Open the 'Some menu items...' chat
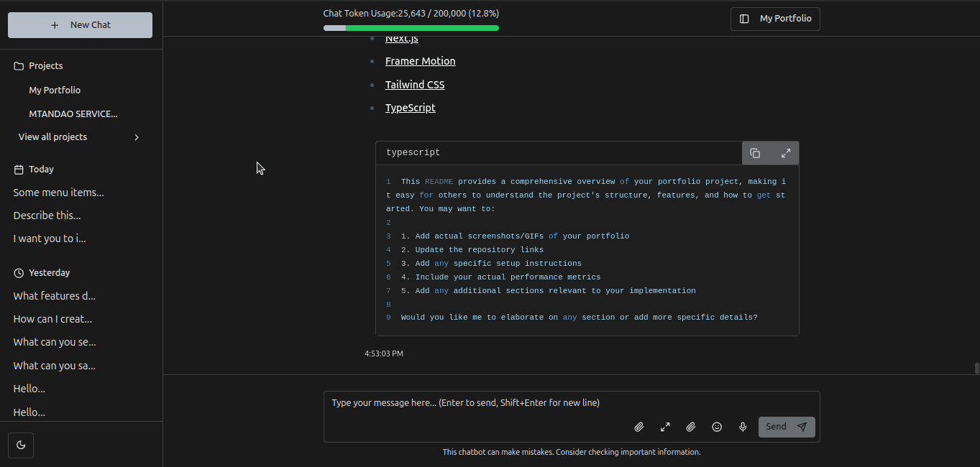The image size is (980, 467). 58,193
